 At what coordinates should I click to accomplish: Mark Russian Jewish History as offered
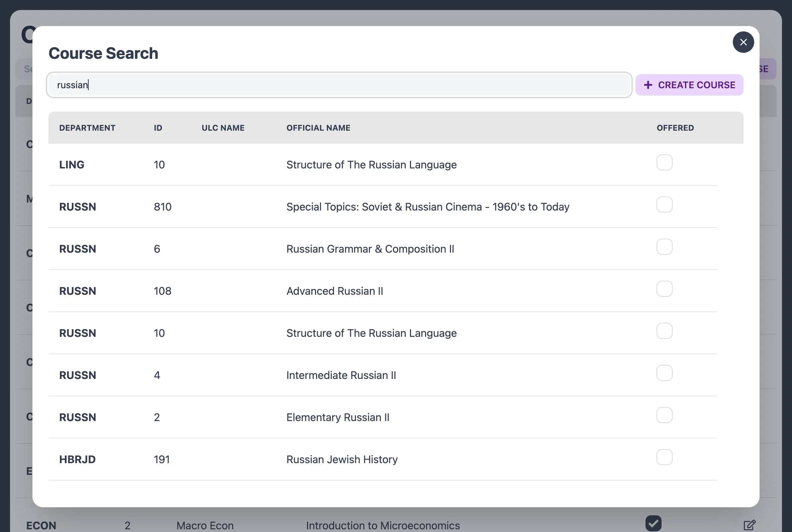pyautogui.click(x=664, y=457)
